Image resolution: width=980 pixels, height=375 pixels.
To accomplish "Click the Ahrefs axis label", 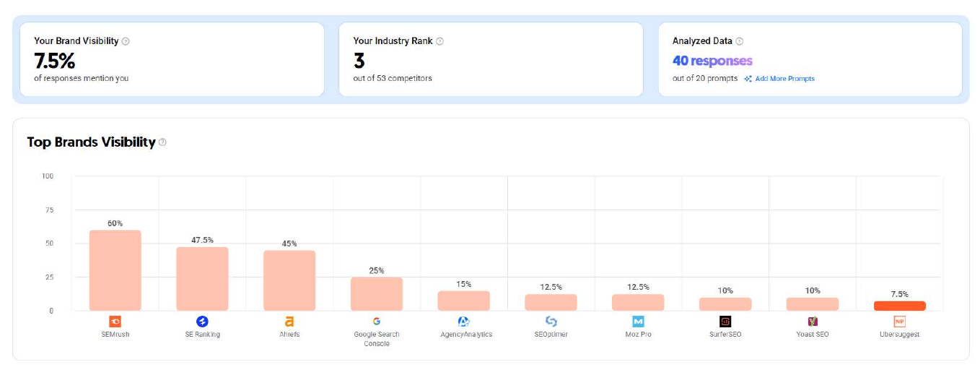I will tap(289, 335).
